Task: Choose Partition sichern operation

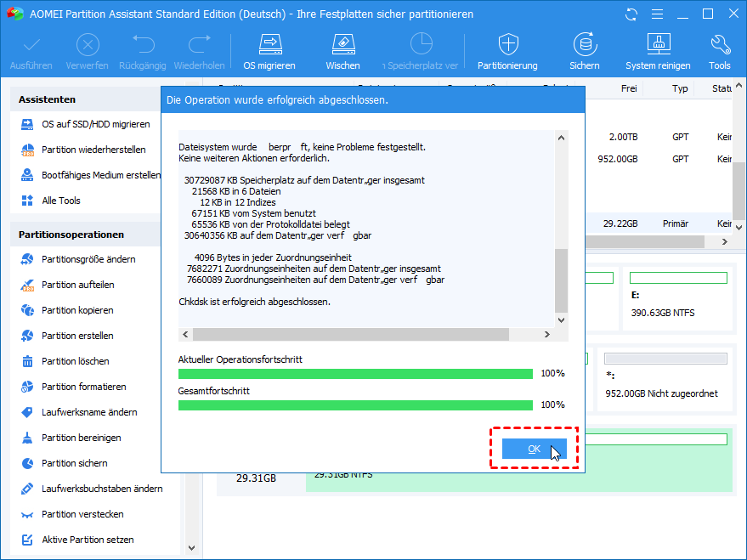Action: pos(65,463)
